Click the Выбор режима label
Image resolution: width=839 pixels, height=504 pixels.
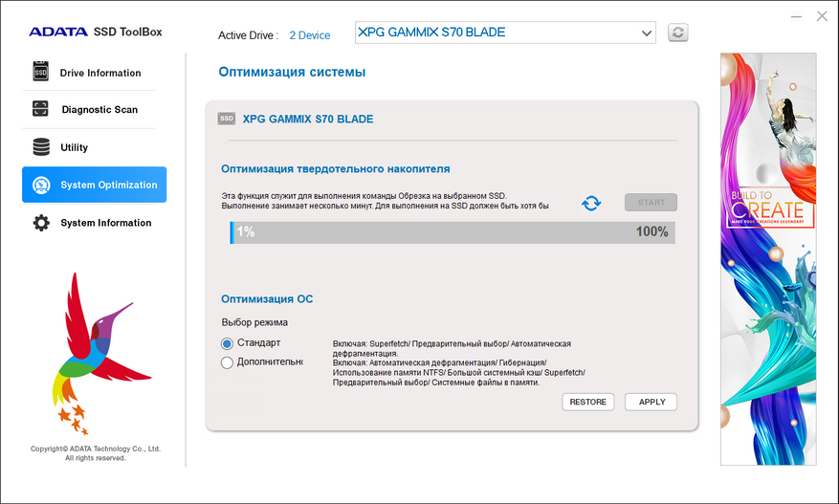click(254, 322)
